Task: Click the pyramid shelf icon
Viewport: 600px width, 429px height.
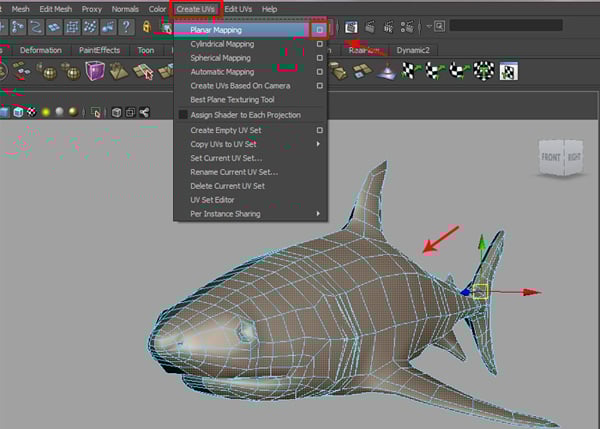Action: 118,71
